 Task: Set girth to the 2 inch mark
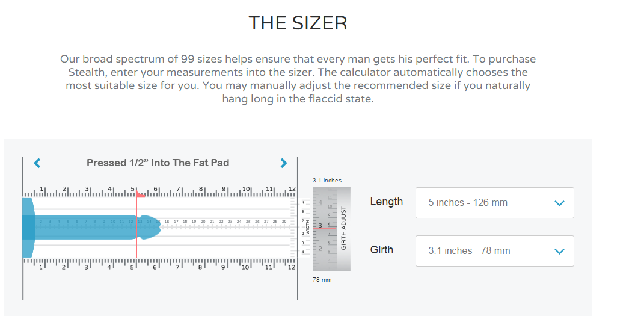pyautogui.click(x=321, y=248)
